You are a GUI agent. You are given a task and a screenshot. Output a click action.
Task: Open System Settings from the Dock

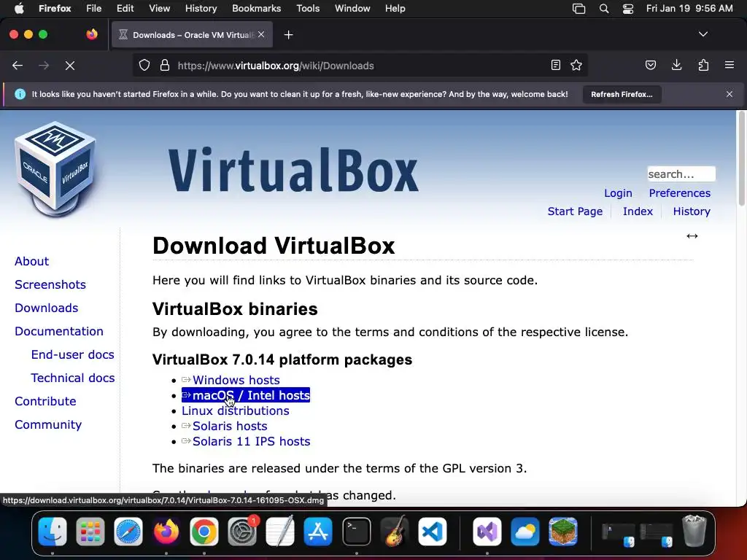(x=242, y=531)
